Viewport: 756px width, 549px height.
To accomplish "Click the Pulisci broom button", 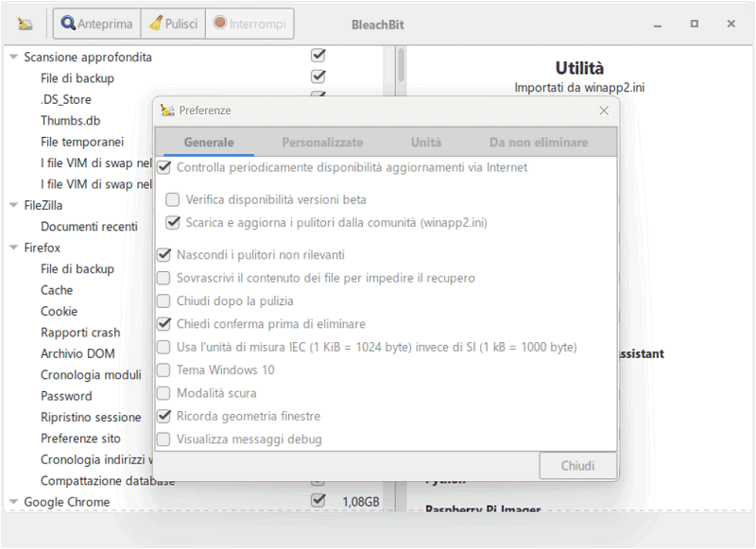I will 173,24.
